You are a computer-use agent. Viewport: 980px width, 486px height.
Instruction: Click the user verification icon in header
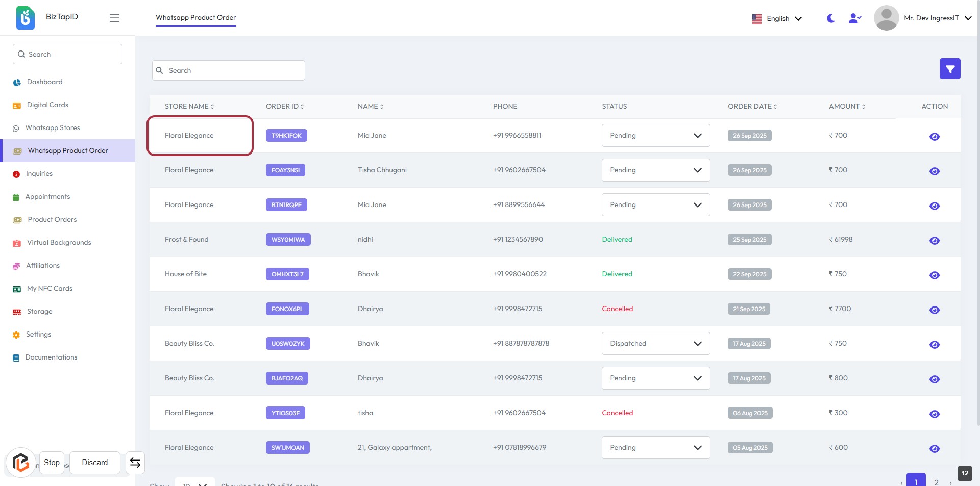(x=854, y=18)
